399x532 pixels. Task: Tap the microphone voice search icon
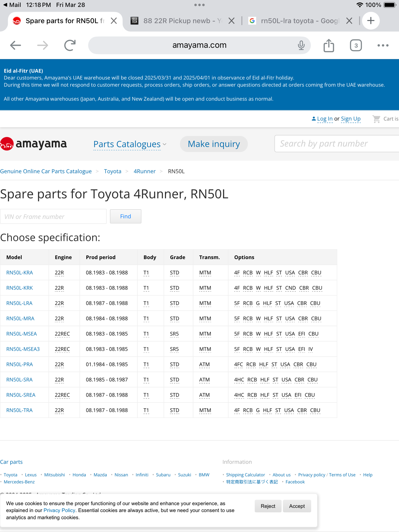tap(301, 45)
